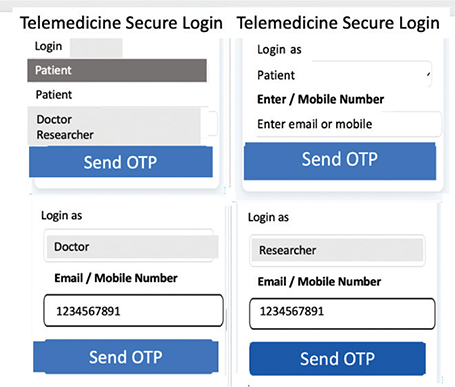455x387 pixels.
Task: Open the Login as dropdown showing Patient
Action: (x=344, y=75)
